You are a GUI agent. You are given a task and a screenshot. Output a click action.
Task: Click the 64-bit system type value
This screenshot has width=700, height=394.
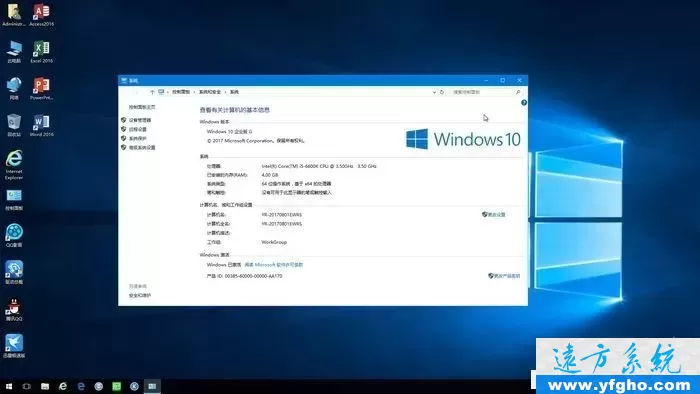(296, 184)
